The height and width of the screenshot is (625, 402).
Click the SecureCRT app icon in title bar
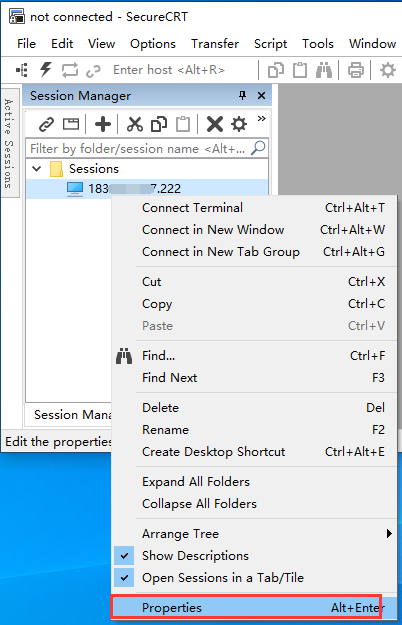[17, 16]
